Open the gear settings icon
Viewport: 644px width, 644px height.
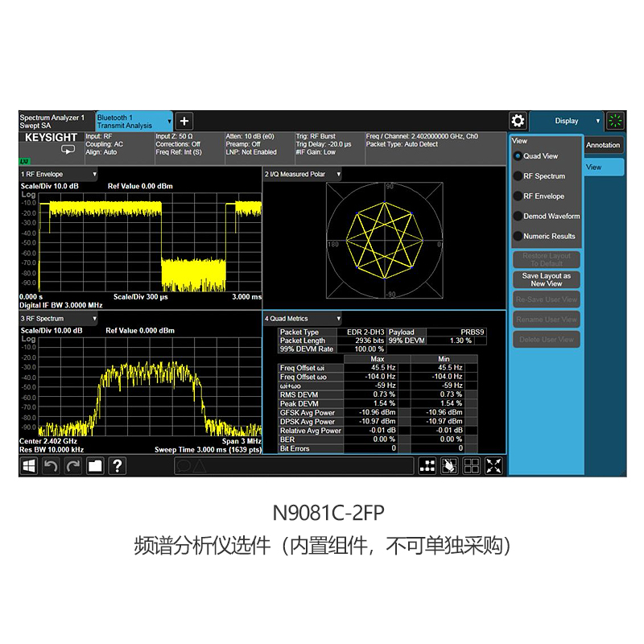tap(518, 121)
